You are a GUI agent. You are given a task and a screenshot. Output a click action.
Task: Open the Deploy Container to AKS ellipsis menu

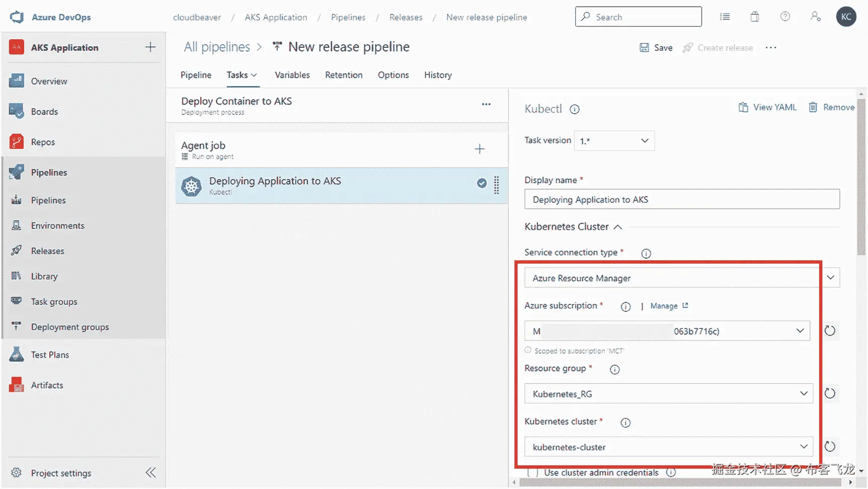[x=486, y=104]
